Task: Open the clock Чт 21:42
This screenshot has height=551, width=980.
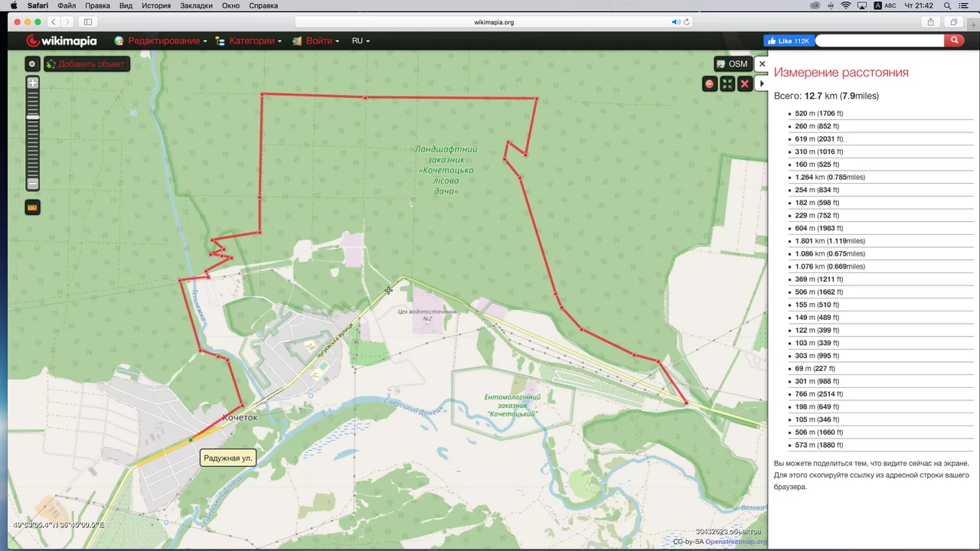Action: click(919, 5)
